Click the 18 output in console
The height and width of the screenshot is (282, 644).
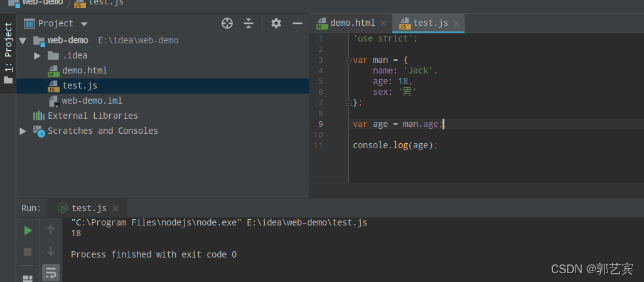[76, 234]
